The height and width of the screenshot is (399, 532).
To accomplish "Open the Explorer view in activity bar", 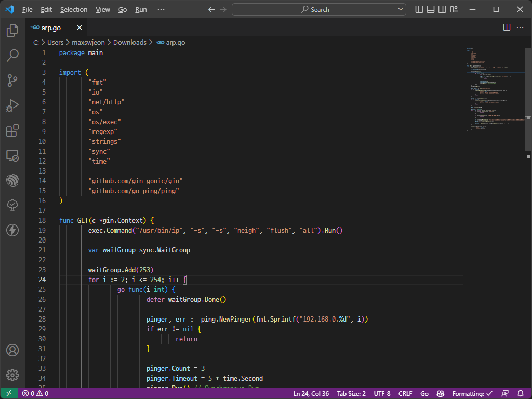I will [x=12, y=31].
